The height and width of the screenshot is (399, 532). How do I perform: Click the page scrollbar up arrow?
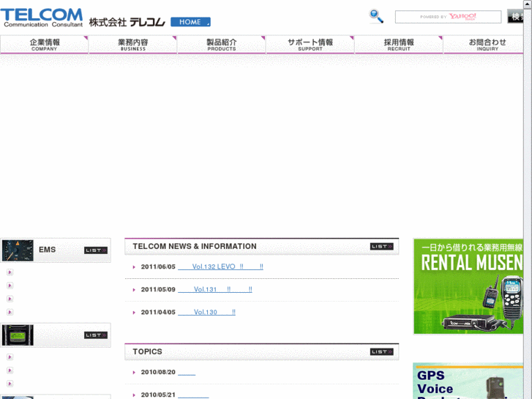point(528,4)
